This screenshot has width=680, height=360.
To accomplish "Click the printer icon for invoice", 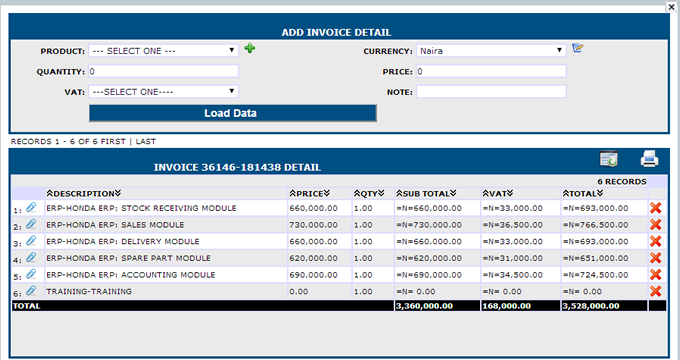I will (x=649, y=159).
